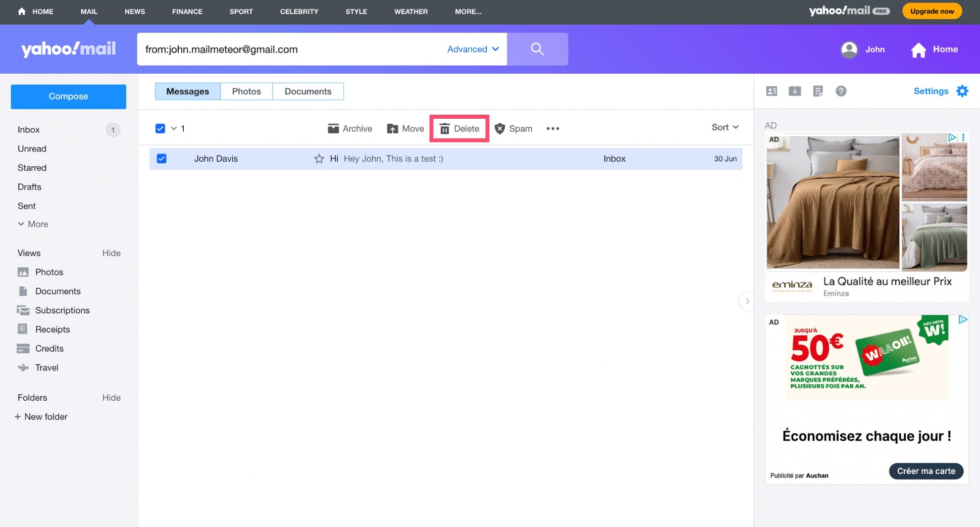Open the Notepad icon in right panel
This screenshot has height=527, width=980.
click(817, 91)
